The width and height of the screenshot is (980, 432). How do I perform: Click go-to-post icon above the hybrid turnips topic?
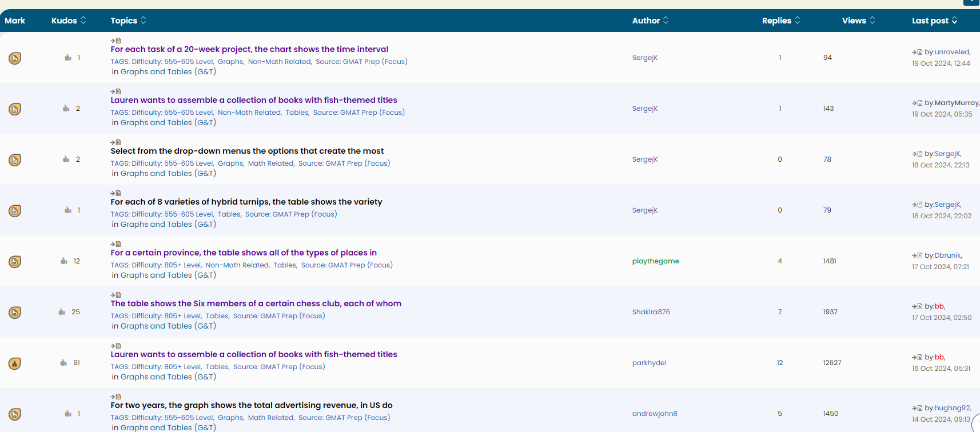(115, 193)
